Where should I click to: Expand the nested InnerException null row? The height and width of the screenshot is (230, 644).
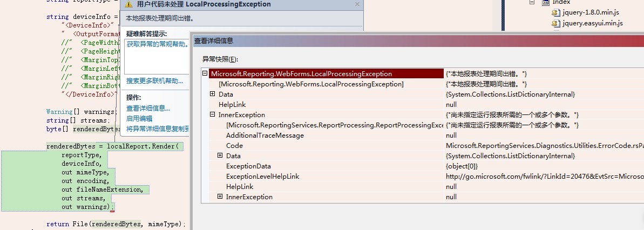point(220,197)
